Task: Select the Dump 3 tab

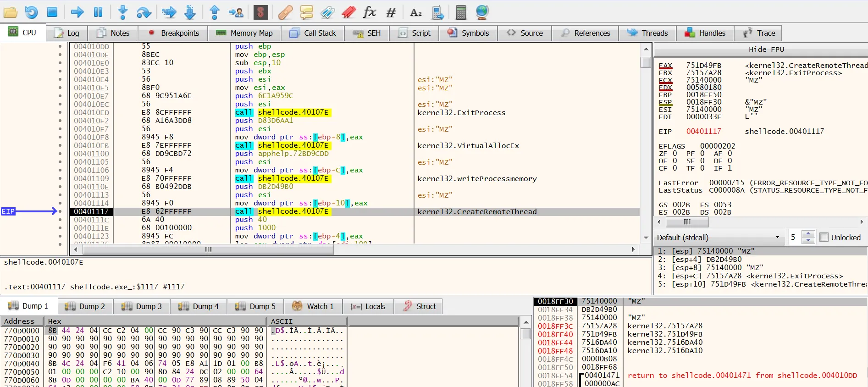Action: 142,306
